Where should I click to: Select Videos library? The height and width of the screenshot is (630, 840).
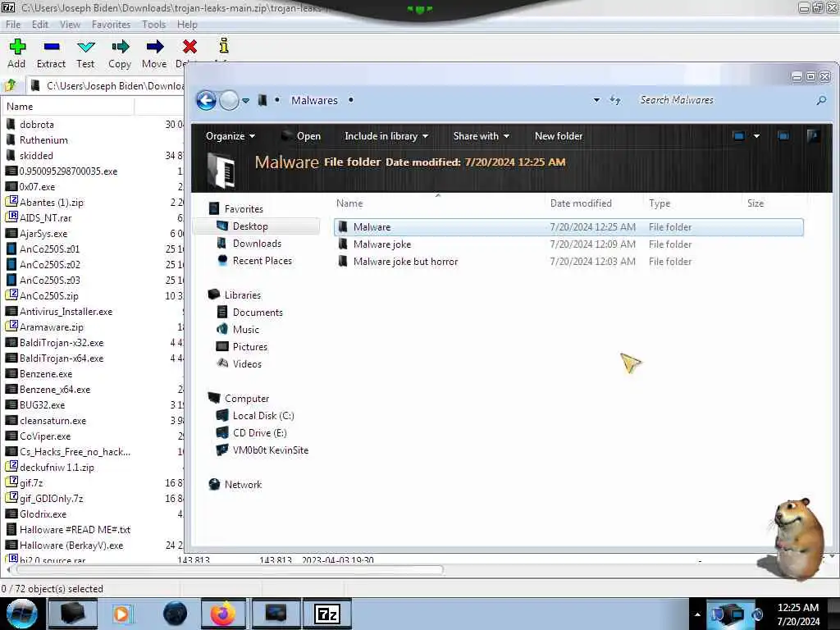tap(247, 363)
